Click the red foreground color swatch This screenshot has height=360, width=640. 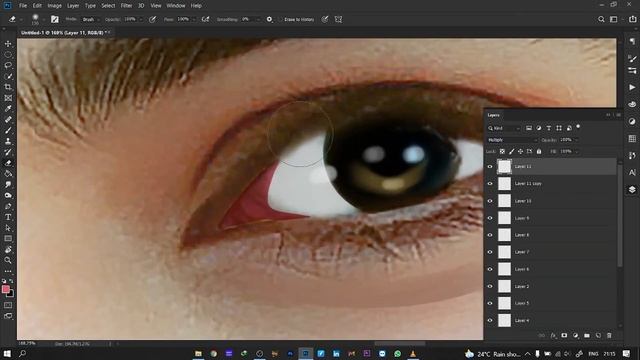pyautogui.click(x=6, y=289)
